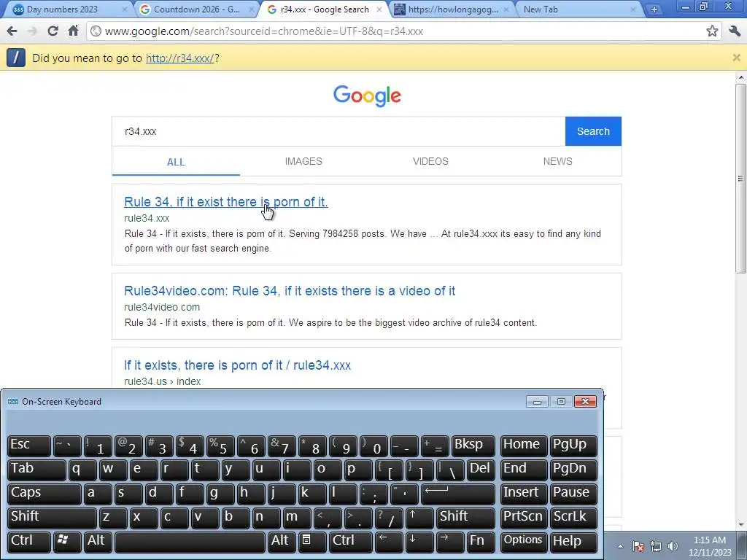Toggle left Alt key on On-Screen Keyboard
This screenshot has height=560, width=747.
98,542
